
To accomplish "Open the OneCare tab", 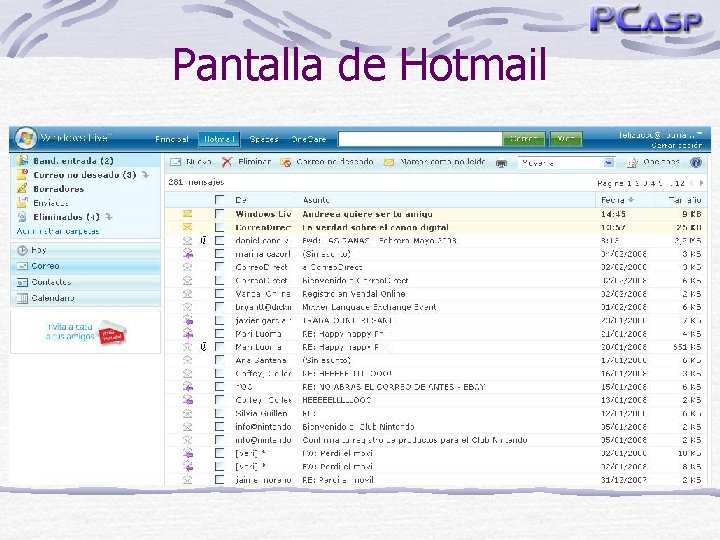I will (309, 139).
